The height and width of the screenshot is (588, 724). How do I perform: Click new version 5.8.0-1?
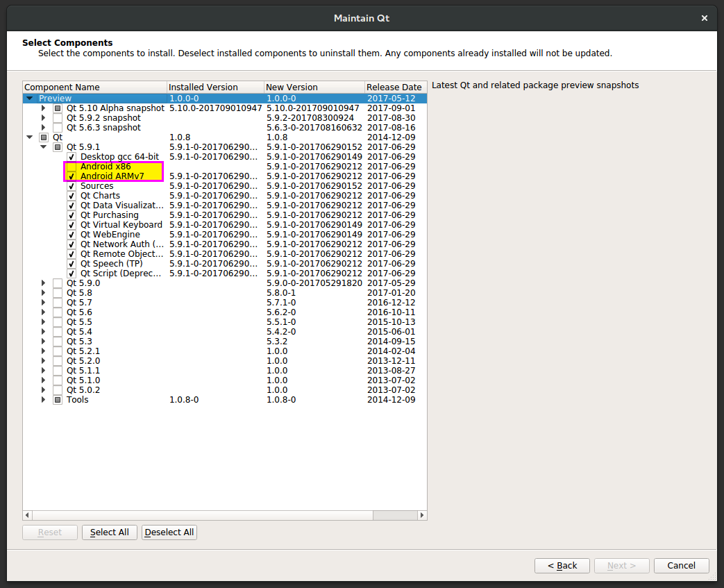pyautogui.click(x=280, y=293)
